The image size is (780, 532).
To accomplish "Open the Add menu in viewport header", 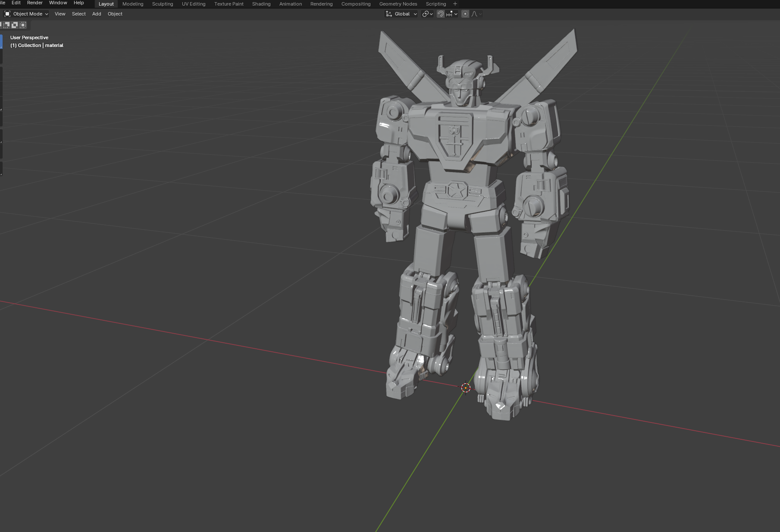I will click(97, 14).
